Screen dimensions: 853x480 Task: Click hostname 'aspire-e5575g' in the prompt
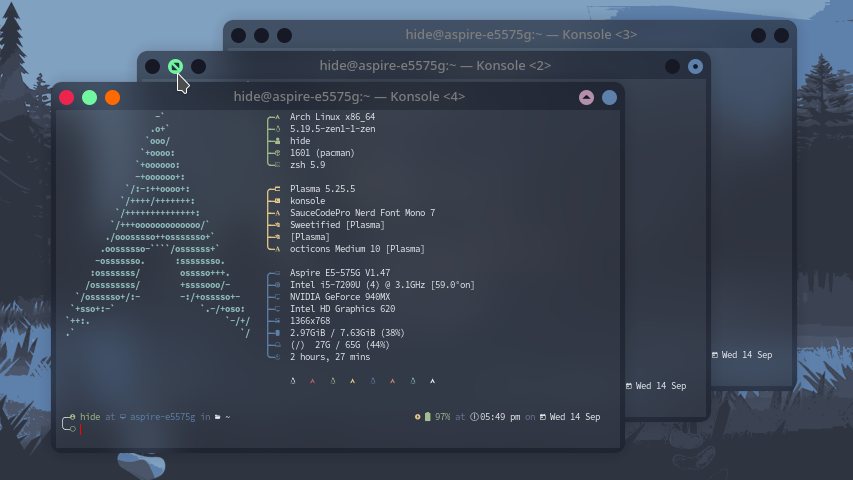[162, 417]
